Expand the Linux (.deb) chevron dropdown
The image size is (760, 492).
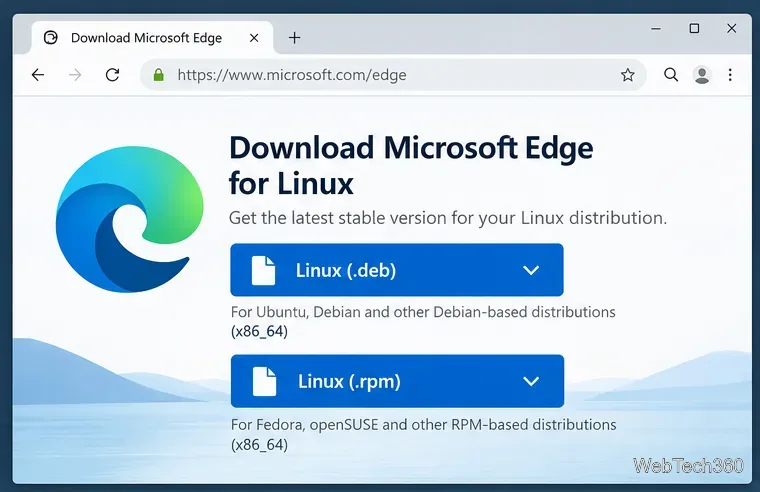coord(531,270)
